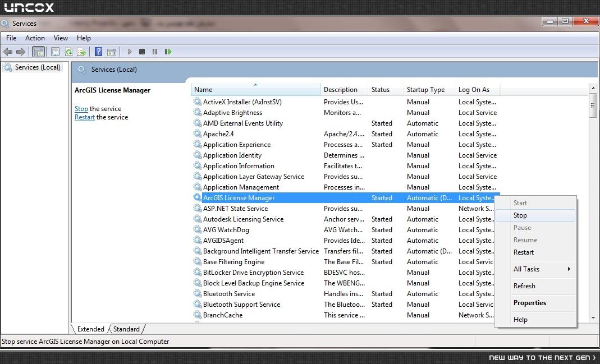Switch to the Standard tab
Screen dimensions: 600x364
(126, 329)
